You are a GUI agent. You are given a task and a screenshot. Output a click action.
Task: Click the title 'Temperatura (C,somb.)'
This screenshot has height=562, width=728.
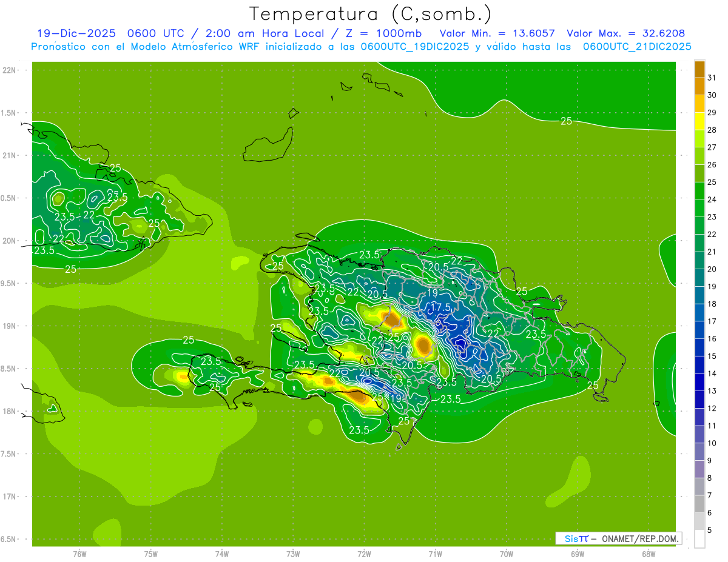(x=371, y=15)
